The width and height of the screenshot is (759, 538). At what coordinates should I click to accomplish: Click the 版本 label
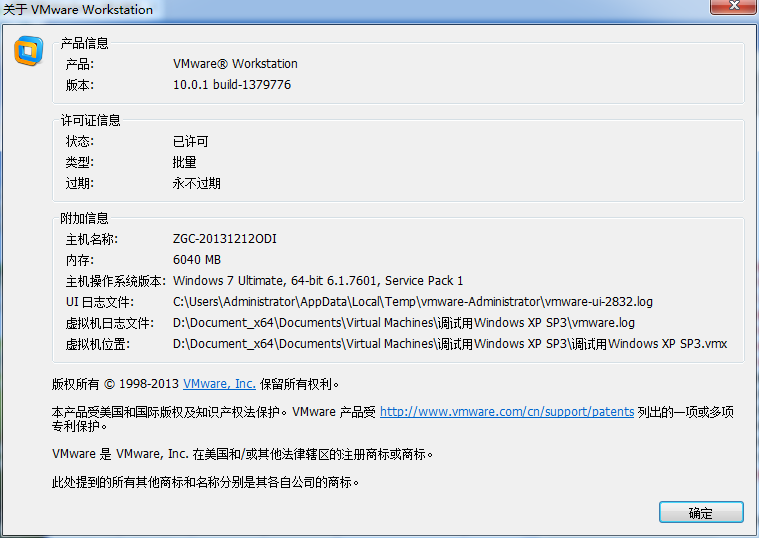(x=80, y=85)
